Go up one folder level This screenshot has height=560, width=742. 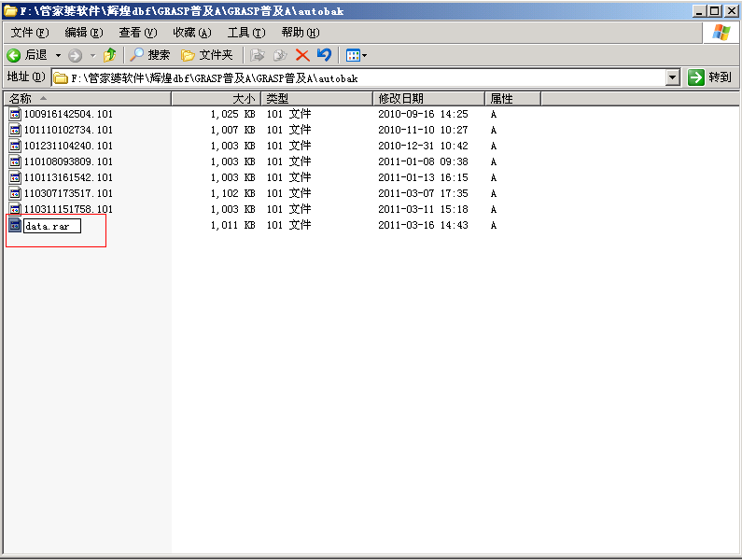click(x=110, y=55)
